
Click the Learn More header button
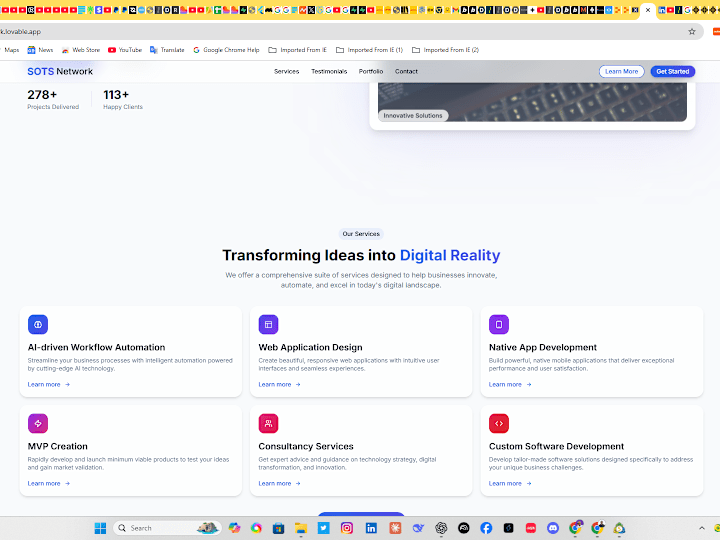point(621,72)
